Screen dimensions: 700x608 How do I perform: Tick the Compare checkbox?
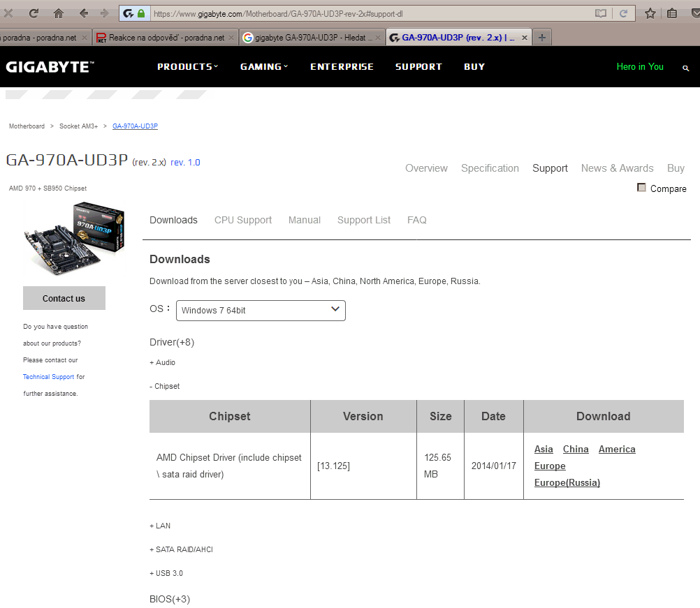point(641,187)
